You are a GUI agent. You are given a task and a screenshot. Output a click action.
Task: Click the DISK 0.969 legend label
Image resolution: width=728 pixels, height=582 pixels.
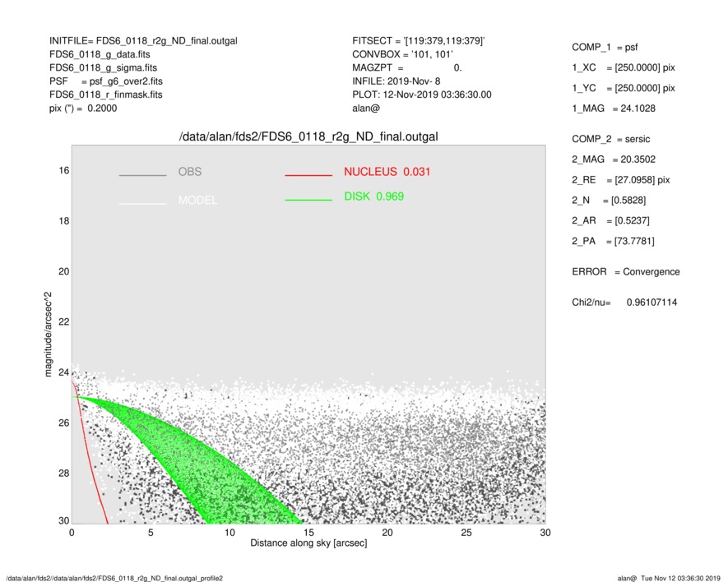373,196
